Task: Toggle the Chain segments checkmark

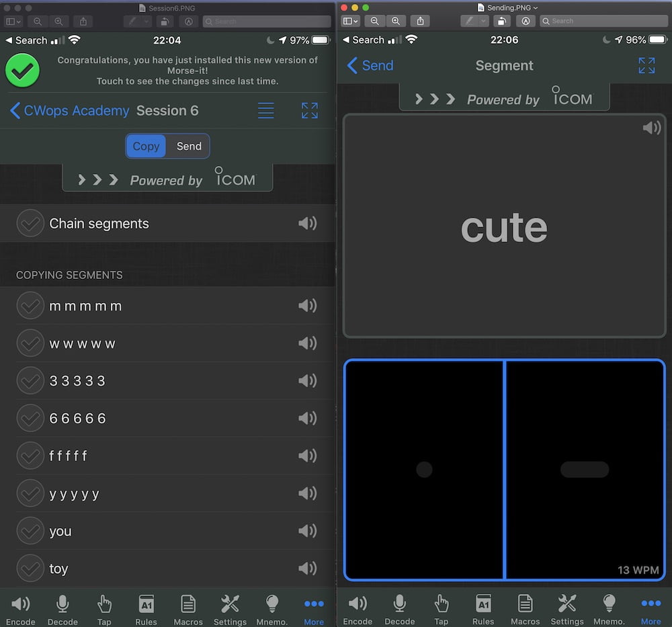Action: (30, 224)
